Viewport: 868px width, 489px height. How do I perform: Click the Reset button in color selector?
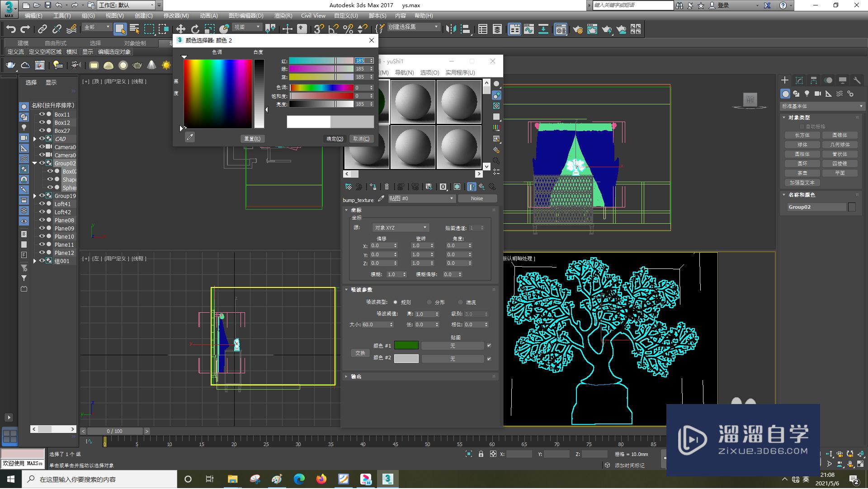pyautogui.click(x=252, y=139)
